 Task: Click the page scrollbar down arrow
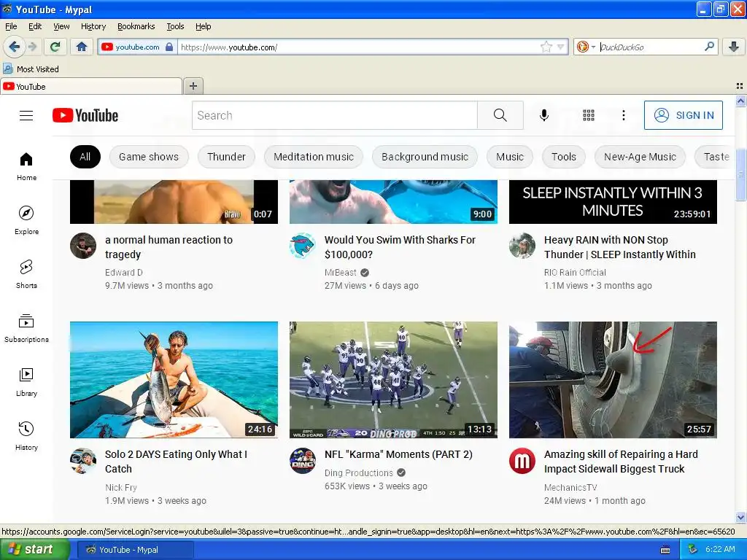pyautogui.click(x=740, y=517)
